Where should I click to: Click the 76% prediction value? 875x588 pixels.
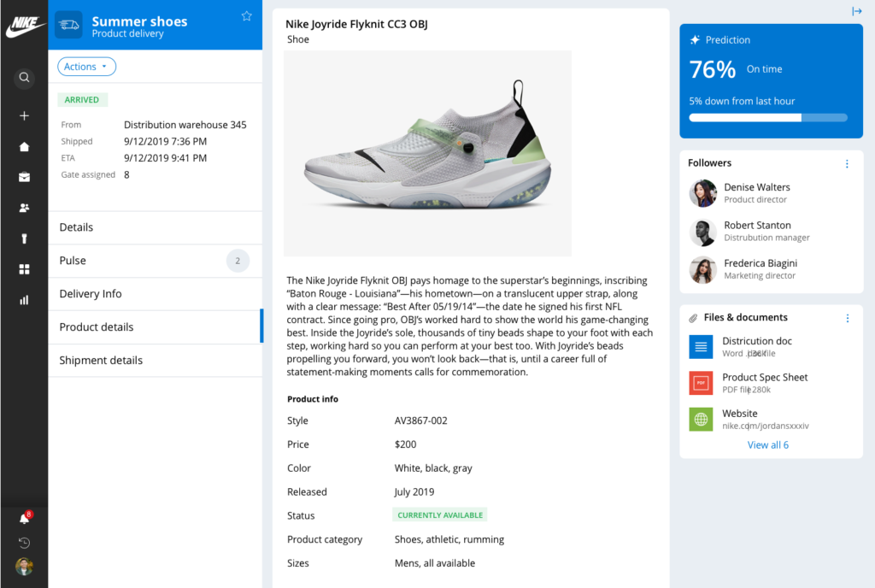point(713,70)
